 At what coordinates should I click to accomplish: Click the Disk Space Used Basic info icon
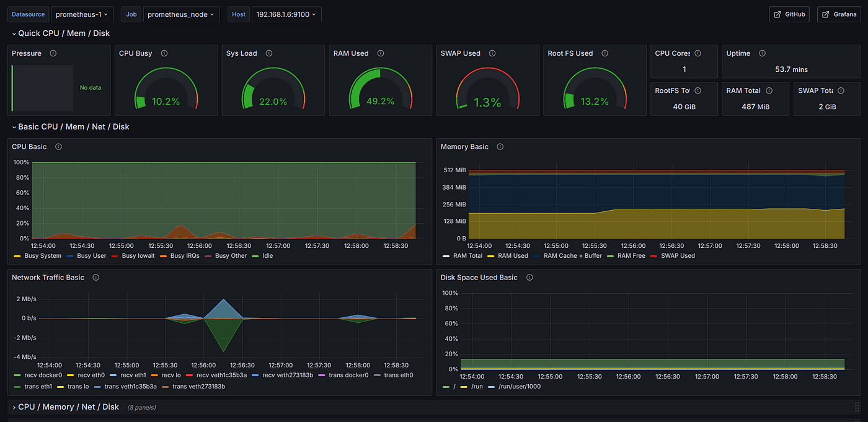click(529, 278)
